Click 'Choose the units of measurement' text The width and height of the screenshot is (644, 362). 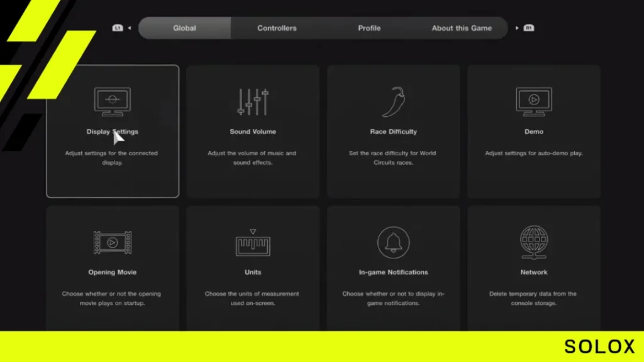[252, 299]
